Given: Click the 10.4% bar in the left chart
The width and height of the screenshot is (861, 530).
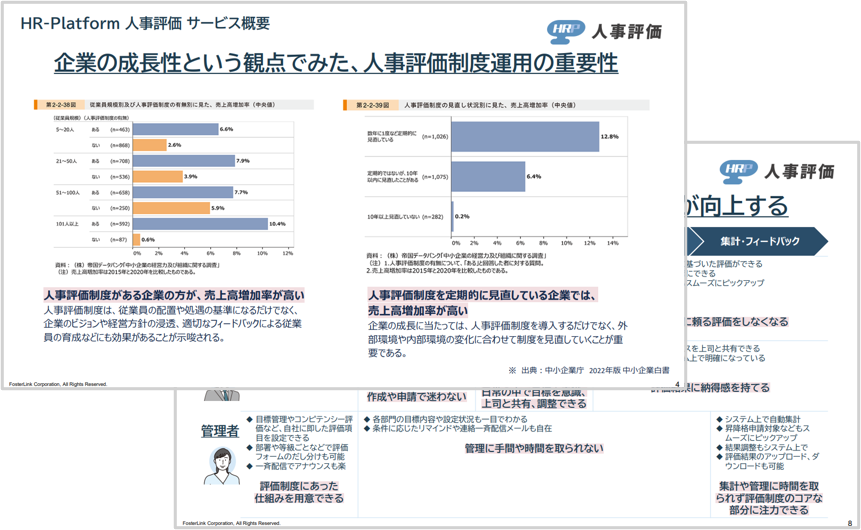Looking at the screenshot, I should tap(200, 224).
